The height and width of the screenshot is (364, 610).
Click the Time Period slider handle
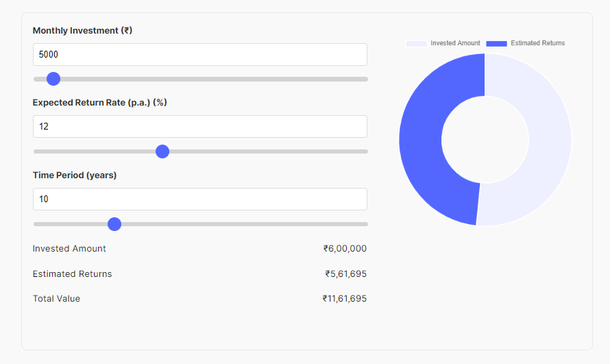[114, 224]
